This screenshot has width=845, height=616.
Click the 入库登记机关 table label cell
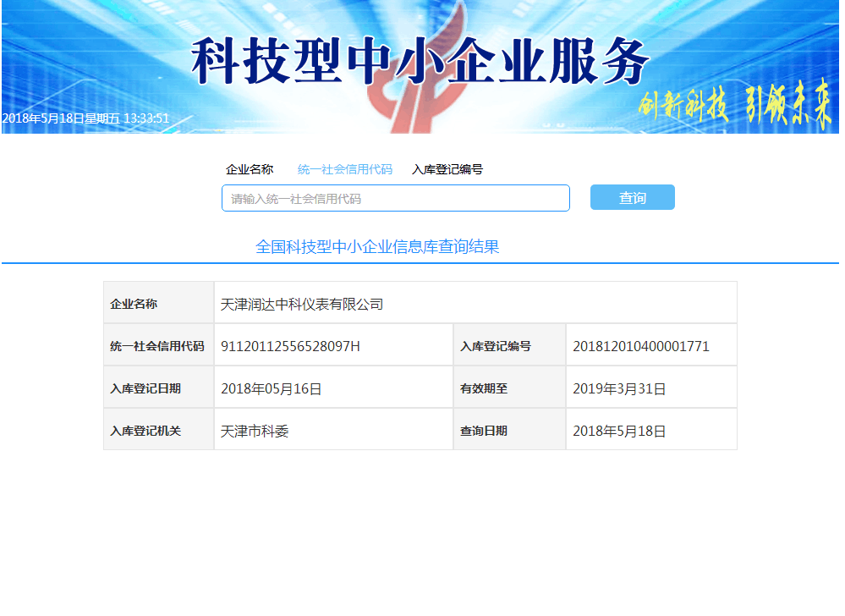158,429
